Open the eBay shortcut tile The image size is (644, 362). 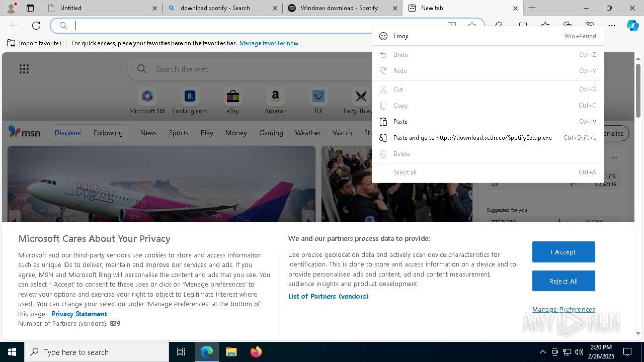click(232, 101)
